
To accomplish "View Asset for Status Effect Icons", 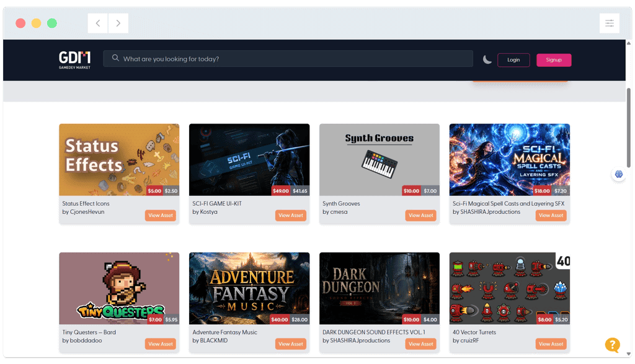I will (161, 215).
